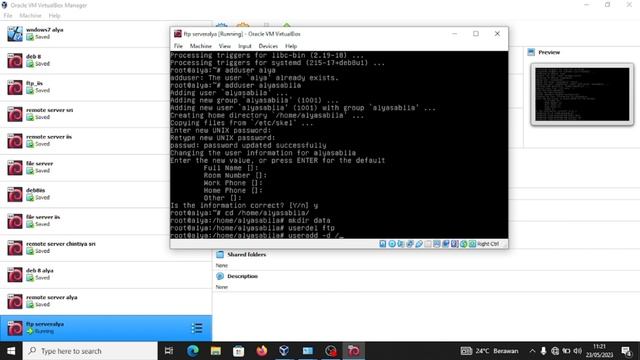
Task: Click the USB devices indicator in VM status bar
Action: coord(419,244)
